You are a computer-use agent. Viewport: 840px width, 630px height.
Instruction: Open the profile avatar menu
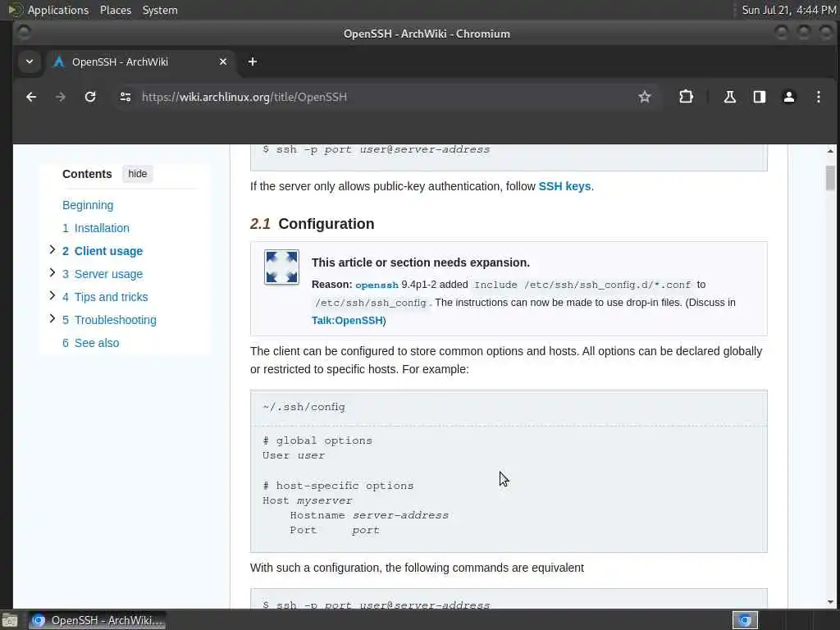788,97
